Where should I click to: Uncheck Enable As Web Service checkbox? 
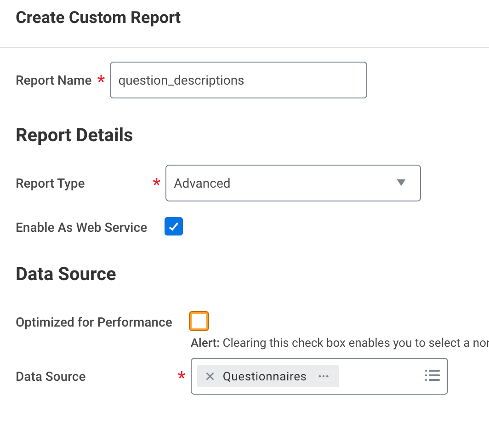tap(174, 227)
